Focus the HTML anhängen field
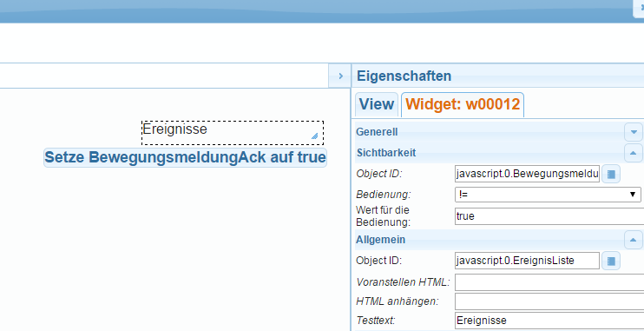 click(x=549, y=301)
